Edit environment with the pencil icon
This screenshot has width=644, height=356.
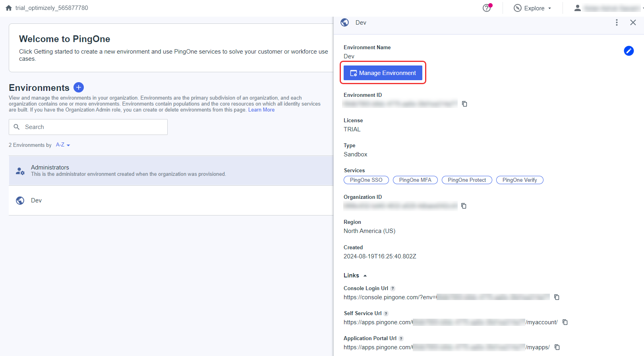[629, 51]
